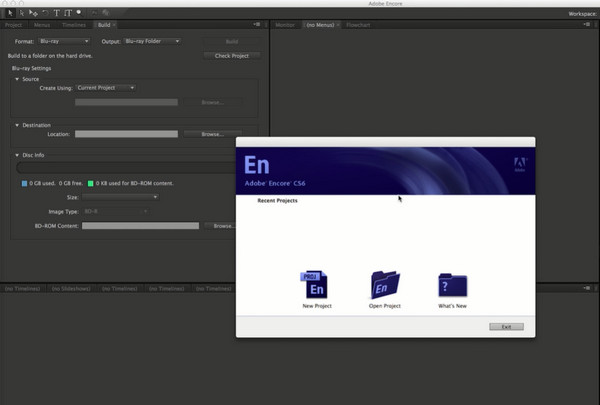Click the Blu-ray Settings label

pyautogui.click(x=31, y=68)
